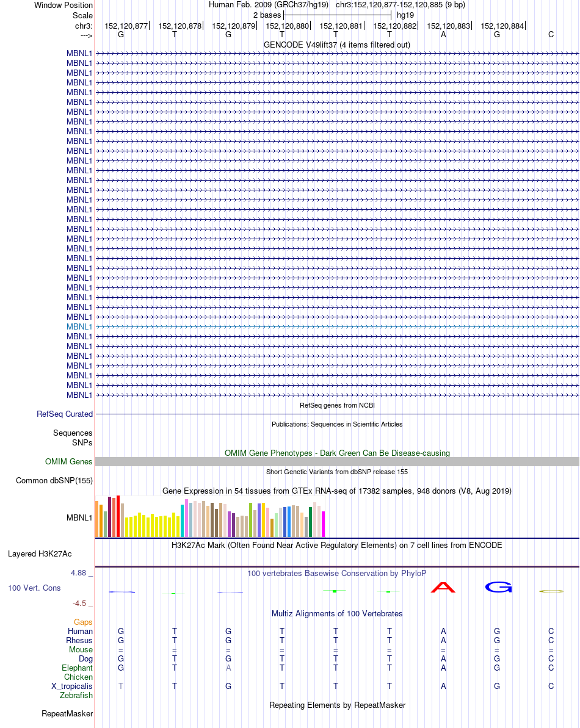Open H3K27Ac Mark ENCODE track title

pos(336,545)
